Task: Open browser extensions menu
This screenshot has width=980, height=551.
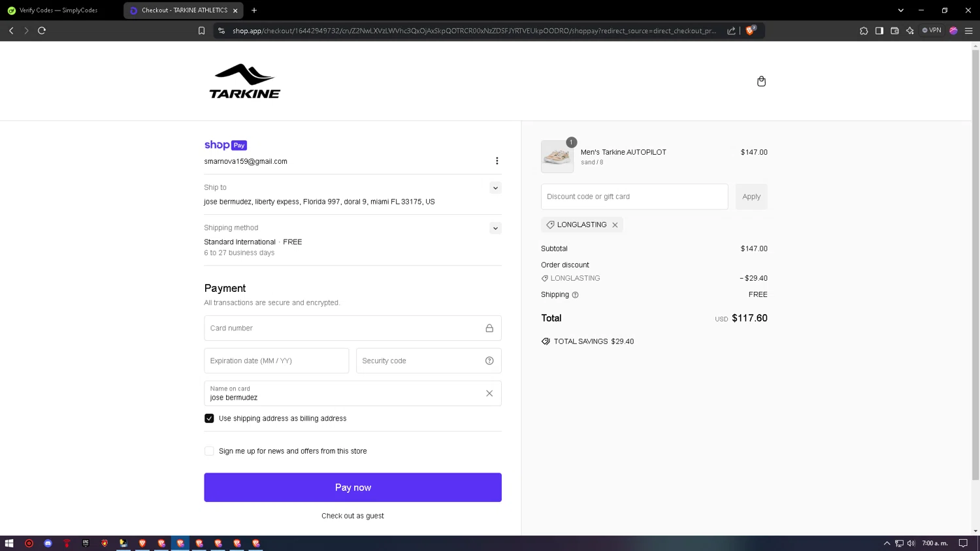Action: click(864, 31)
